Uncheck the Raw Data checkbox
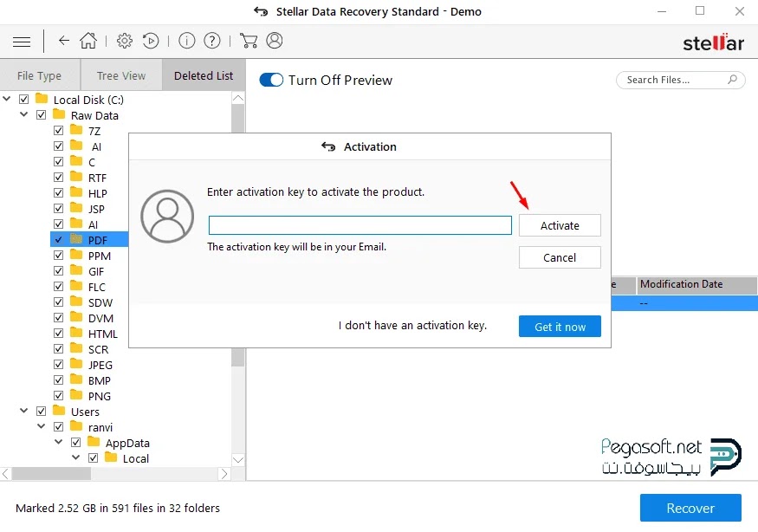 (x=41, y=115)
